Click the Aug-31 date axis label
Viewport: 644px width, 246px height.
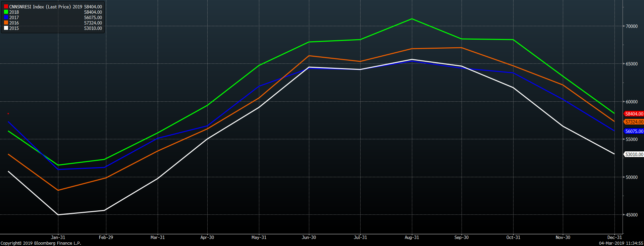click(412, 237)
